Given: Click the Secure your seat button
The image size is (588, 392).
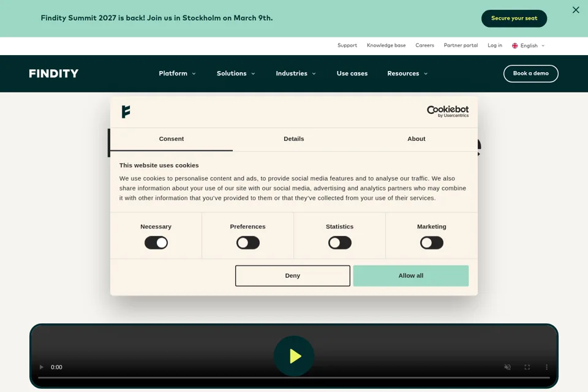Looking at the screenshot, I should pos(514,18).
